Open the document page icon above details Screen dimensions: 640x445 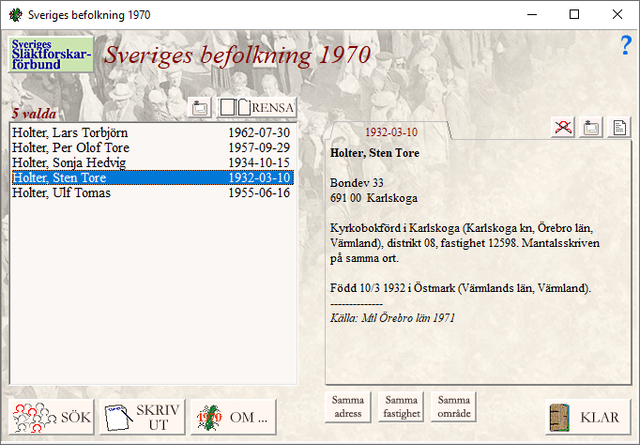click(620, 127)
